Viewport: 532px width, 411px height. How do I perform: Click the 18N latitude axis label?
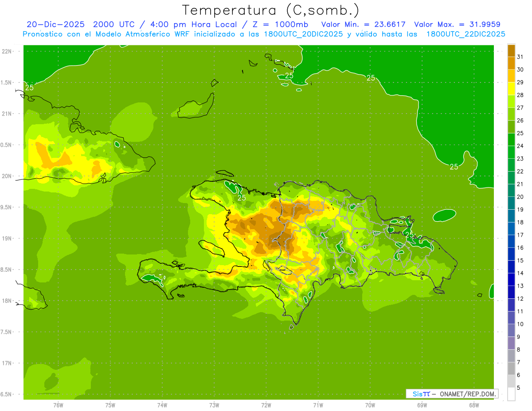tap(7, 301)
